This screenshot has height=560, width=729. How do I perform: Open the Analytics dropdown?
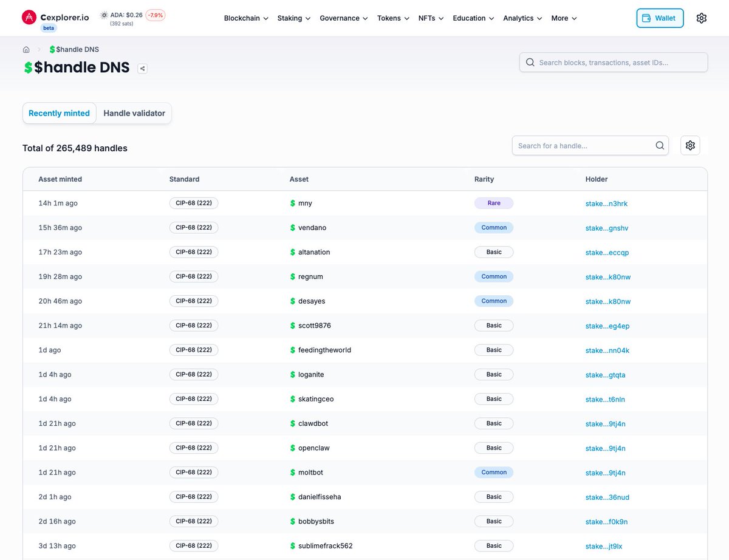[x=522, y=18]
